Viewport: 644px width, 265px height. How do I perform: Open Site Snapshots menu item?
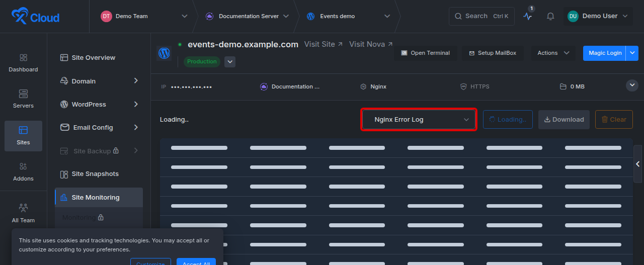click(x=99, y=174)
